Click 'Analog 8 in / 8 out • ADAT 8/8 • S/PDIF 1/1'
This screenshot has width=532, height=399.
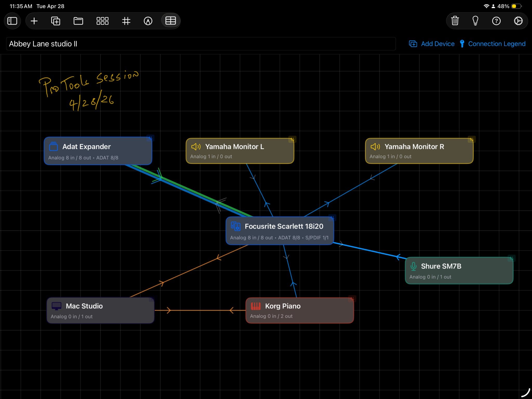(x=279, y=238)
